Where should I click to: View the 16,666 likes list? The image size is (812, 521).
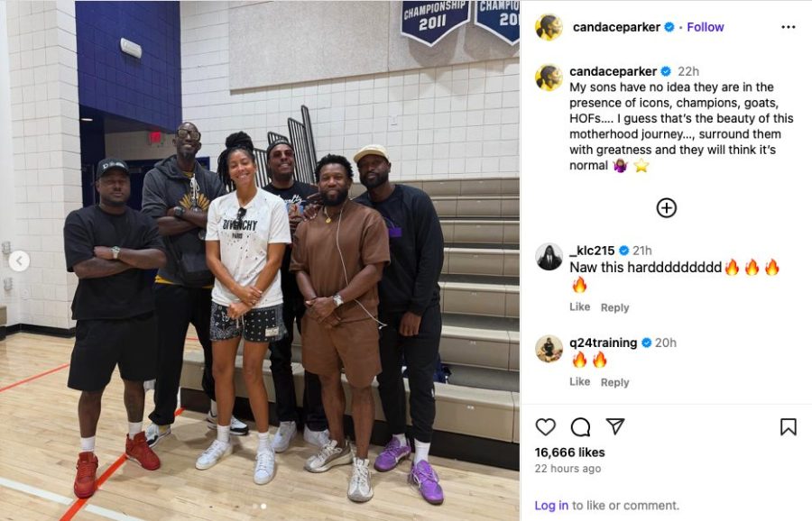click(569, 452)
